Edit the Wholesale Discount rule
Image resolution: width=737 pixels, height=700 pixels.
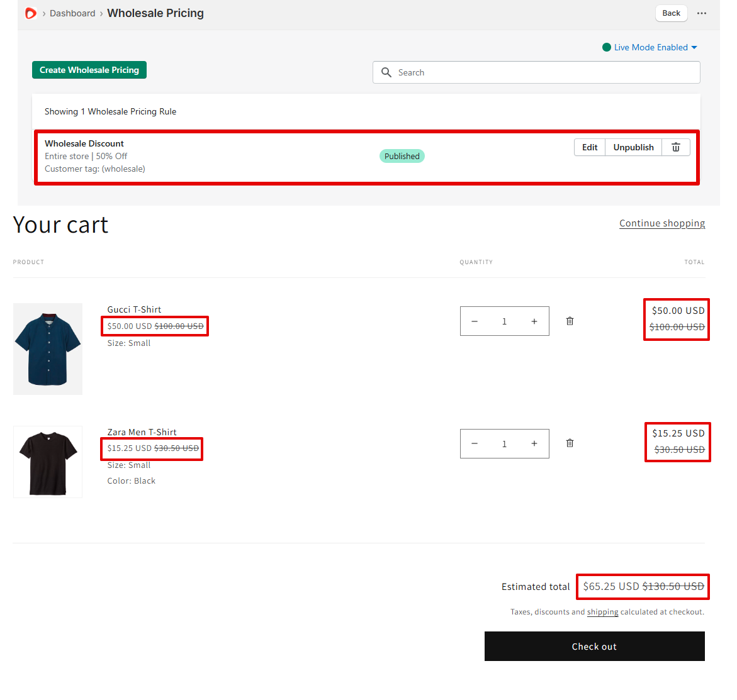(590, 147)
